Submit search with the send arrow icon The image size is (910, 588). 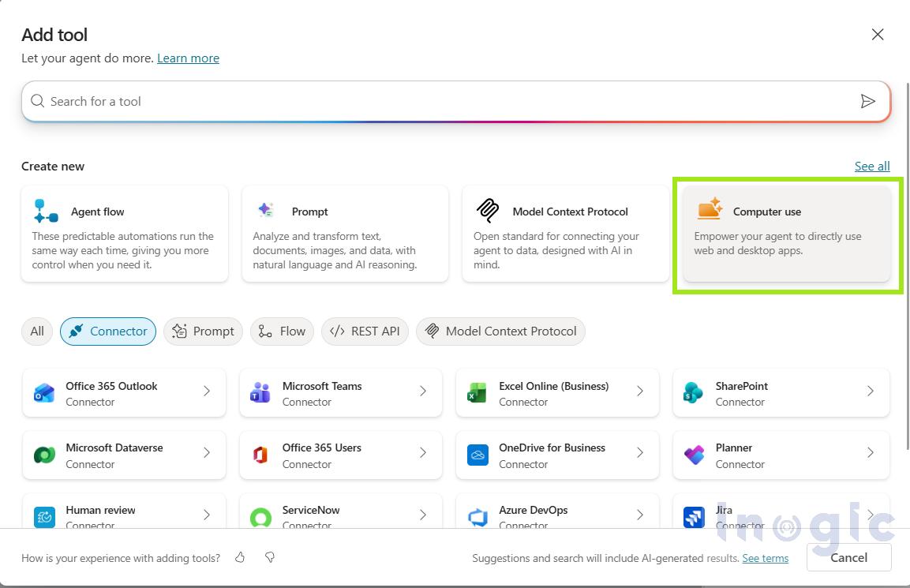click(867, 101)
